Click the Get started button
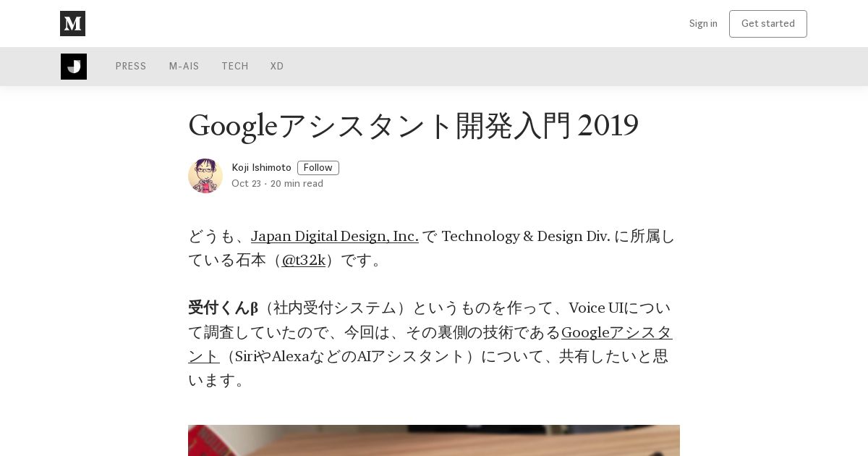Viewport: 868px width, 456px height. (768, 24)
